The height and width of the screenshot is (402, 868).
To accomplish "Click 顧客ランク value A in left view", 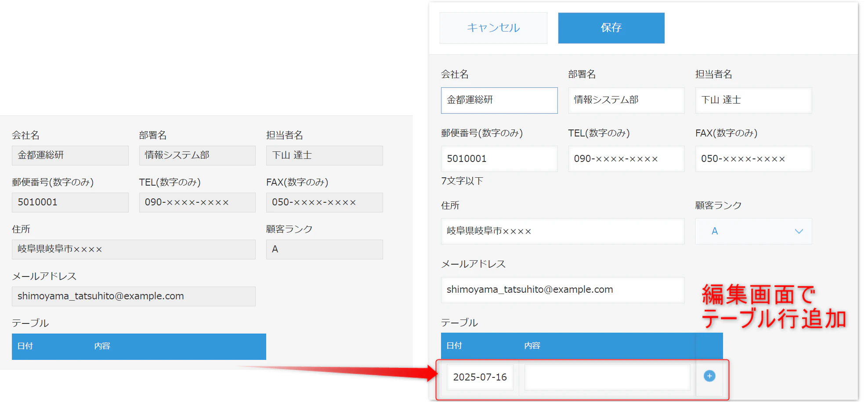I will pos(325,249).
